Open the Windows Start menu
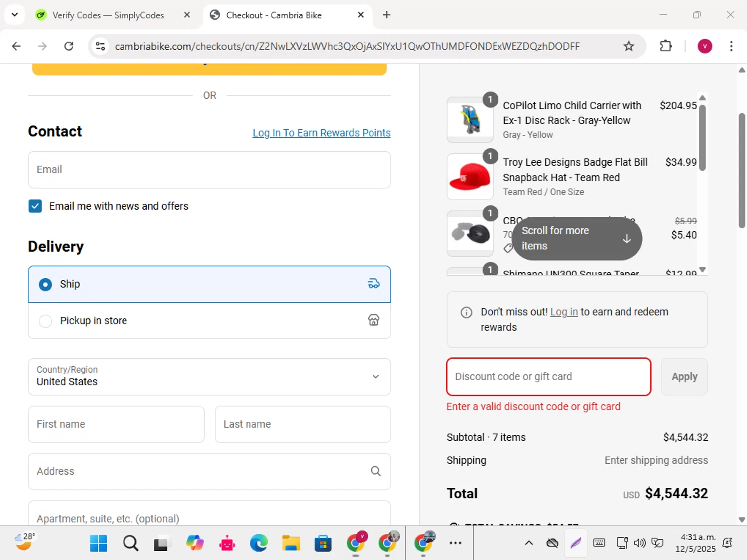Image resolution: width=747 pixels, height=560 pixels. coord(99,543)
